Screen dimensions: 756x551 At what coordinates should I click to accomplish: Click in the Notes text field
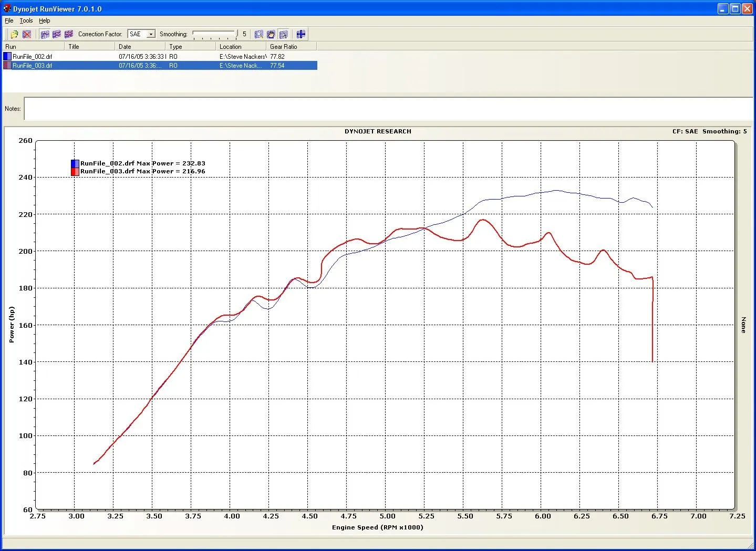[388, 109]
